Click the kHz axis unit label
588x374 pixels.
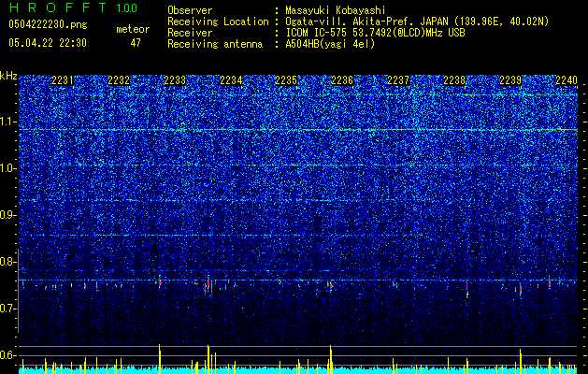tap(8, 76)
